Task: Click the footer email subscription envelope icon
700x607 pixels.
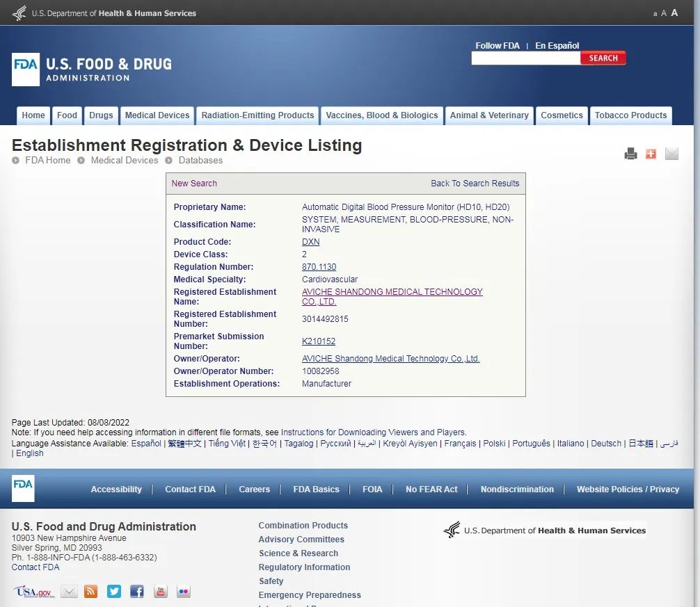Action: (68, 591)
